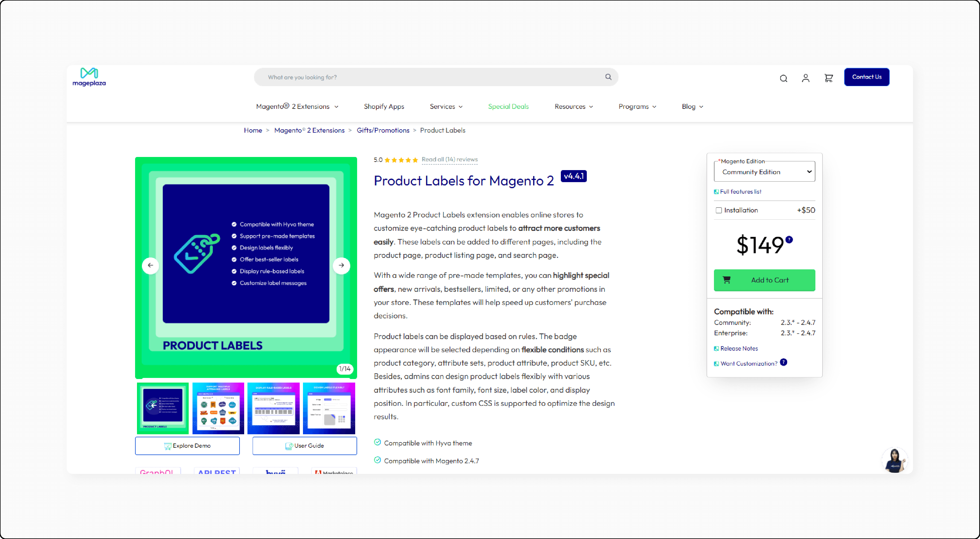Select the first Product Labels gallery thumbnail
Viewport: 980px width, 539px height.
(162, 408)
